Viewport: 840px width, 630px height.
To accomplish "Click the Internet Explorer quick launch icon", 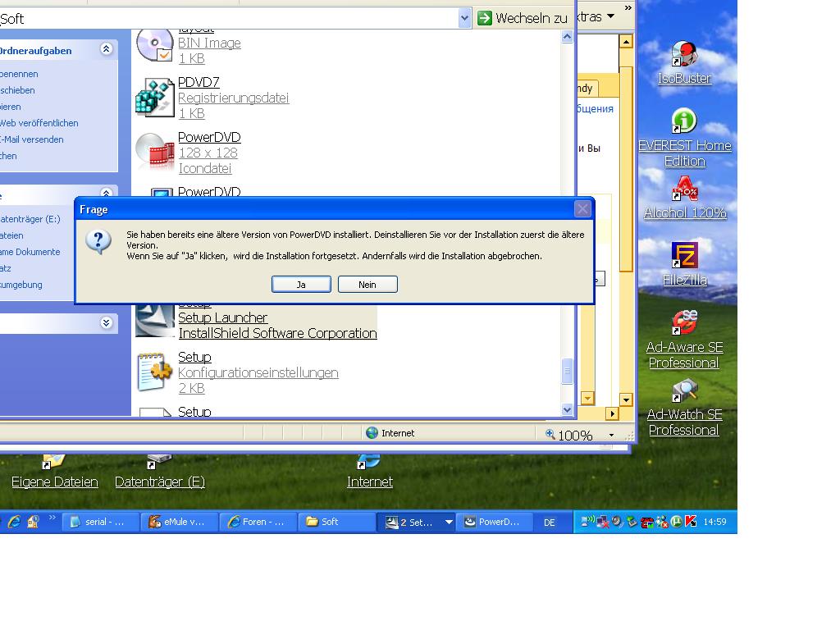I will pyautogui.click(x=15, y=521).
